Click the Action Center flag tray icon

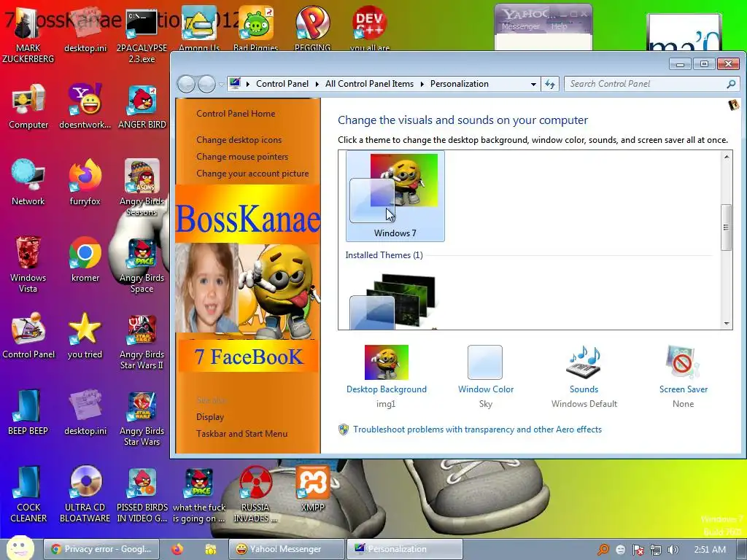(x=638, y=550)
